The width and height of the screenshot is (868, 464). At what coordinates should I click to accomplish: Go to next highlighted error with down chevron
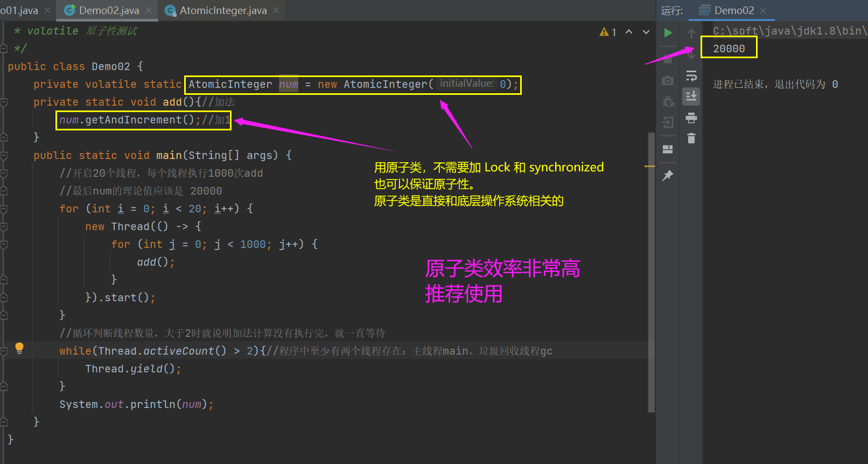pyautogui.click(x=646, y=32)
